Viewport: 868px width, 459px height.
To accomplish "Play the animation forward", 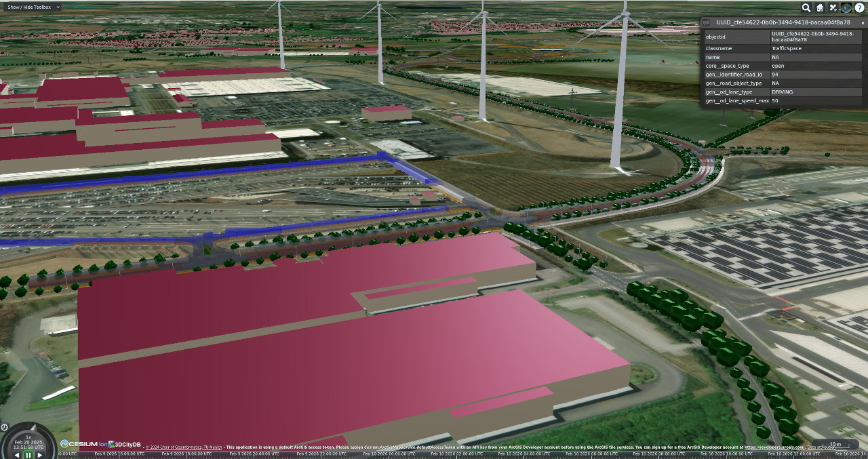I will tap(39, 455).
